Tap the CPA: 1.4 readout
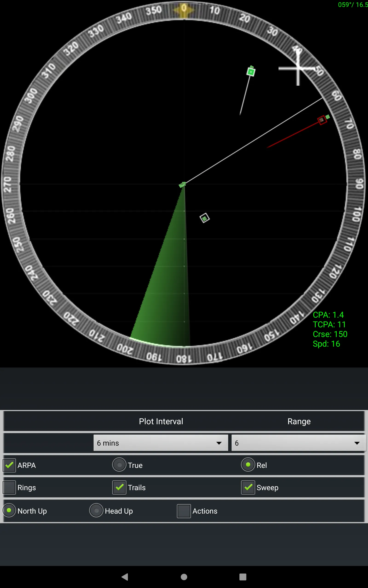The width and height of the screenshot is (368, 588). click(328, 315)
